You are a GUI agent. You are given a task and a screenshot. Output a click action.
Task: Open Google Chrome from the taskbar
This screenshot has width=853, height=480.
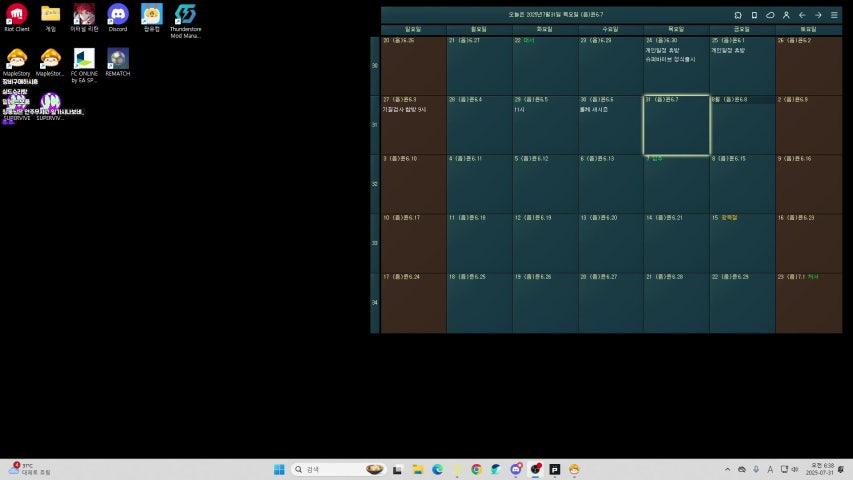477,469
